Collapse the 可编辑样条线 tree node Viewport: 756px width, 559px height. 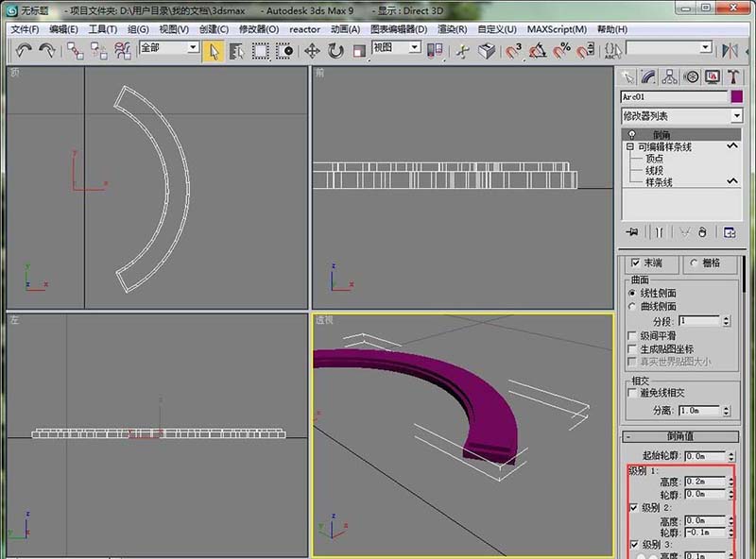(x=629, y=147)
